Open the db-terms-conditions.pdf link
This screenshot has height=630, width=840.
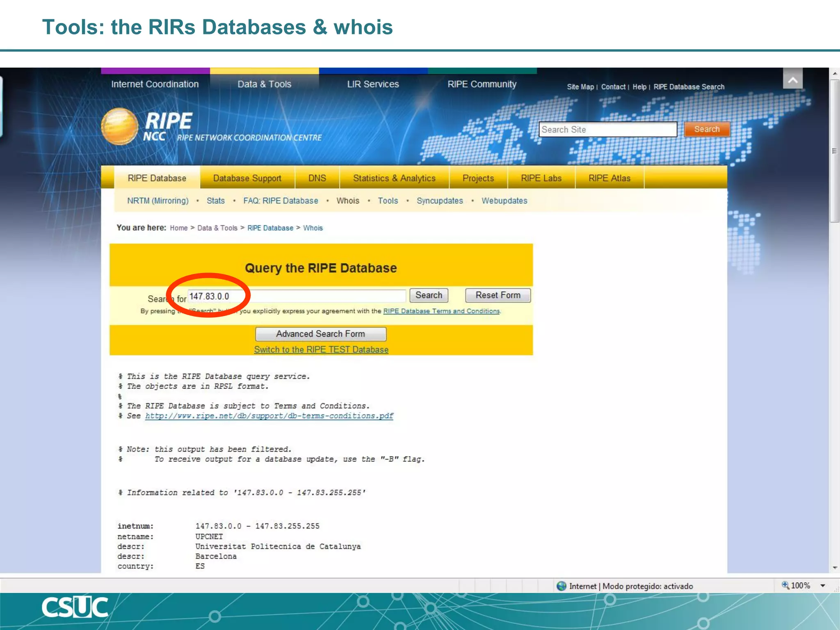tap(269, 416)
